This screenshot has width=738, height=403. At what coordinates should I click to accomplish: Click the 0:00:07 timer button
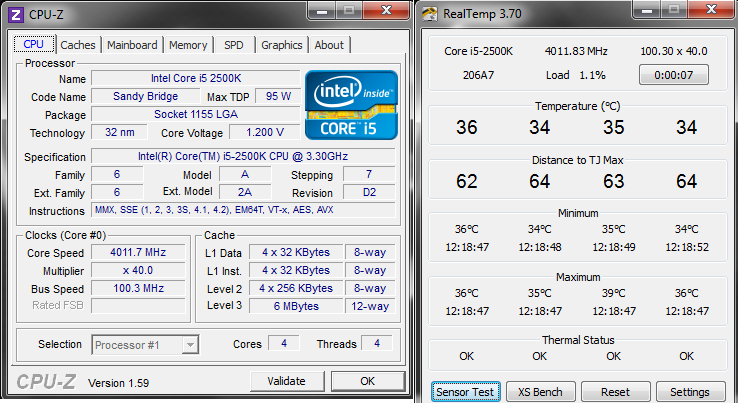pyautogui.click(x=674, y=75)
